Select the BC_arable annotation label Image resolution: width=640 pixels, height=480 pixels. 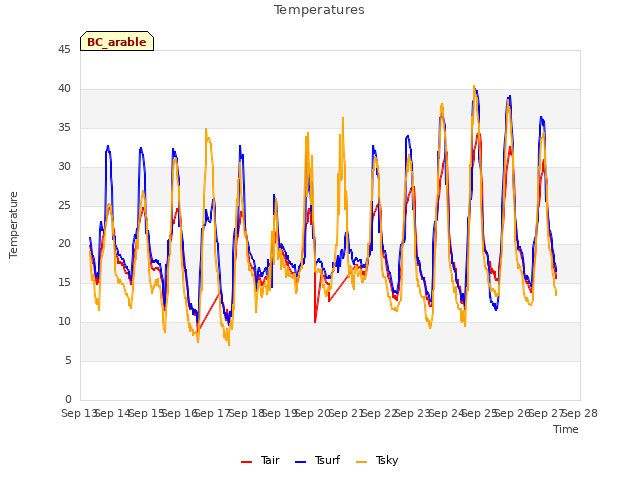(117, 41)
